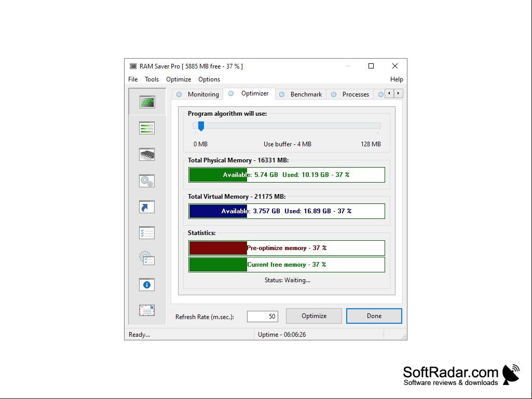This screenshot has height=399, width=532.
Task: Click the window resize grip in status bar
Action: click(x=403, y=337)
